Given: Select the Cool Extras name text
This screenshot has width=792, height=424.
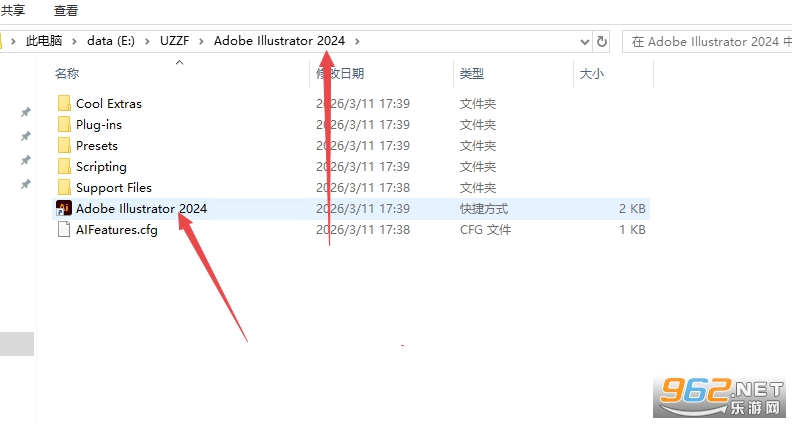Looking at the screenshot, I should pyautogui.click(x=109, y=104).
